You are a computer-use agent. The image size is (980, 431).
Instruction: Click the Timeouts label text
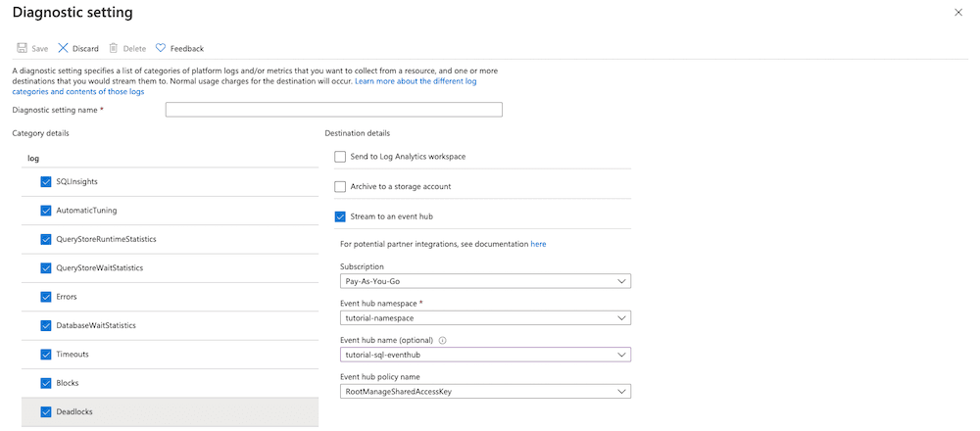coord(73,355)
